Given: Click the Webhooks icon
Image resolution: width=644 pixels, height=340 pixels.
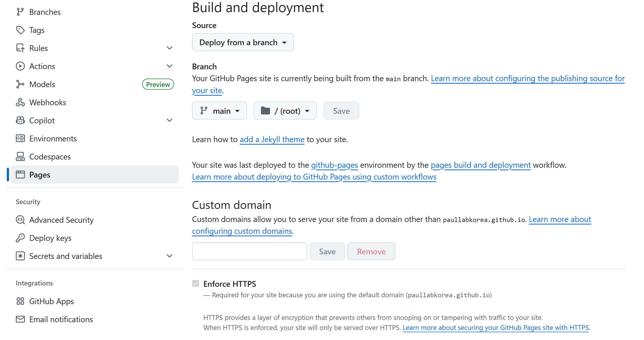Looking at the screenshot, I should coord(20,102).
